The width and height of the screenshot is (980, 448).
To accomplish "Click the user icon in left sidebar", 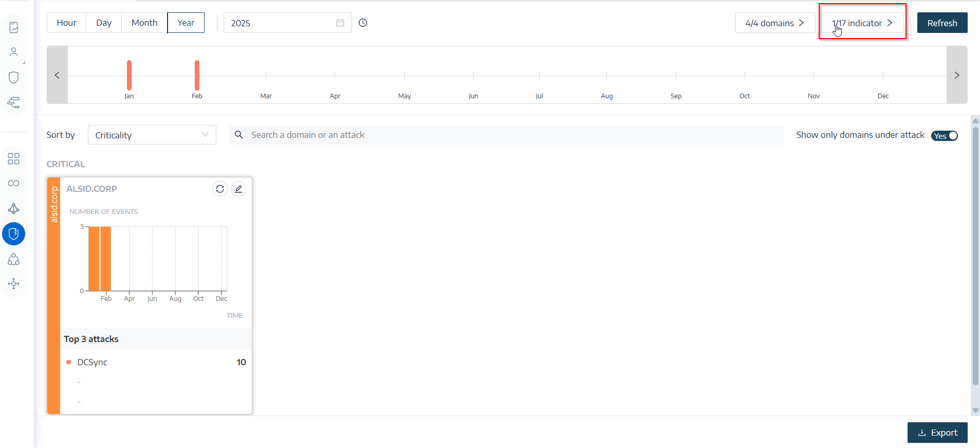I will (14, 52).
